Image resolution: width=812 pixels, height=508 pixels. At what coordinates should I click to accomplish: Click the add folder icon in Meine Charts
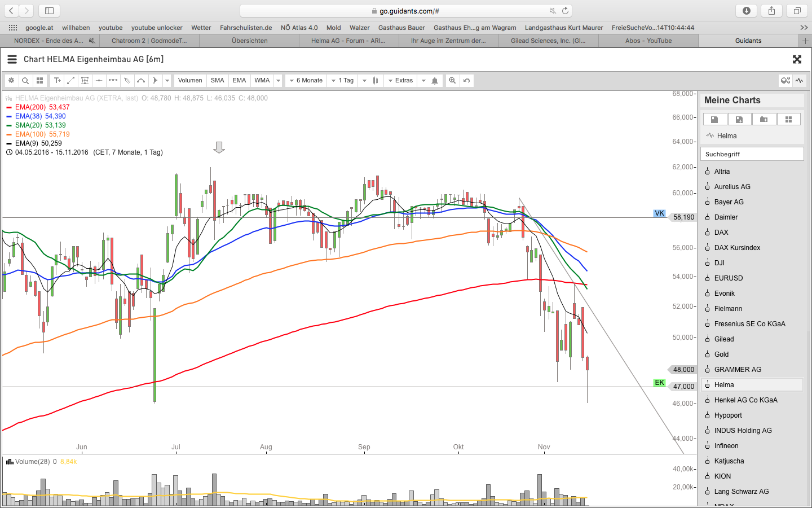(x=764, y=119)
